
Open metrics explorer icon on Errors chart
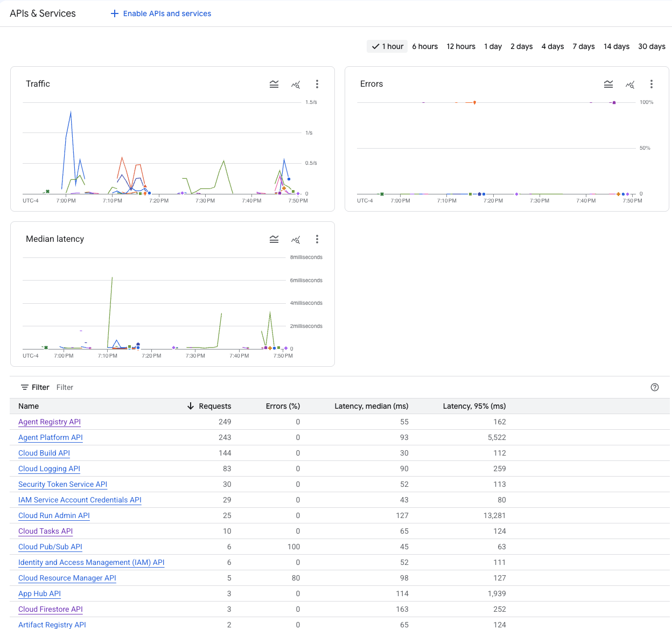[630, 84]
